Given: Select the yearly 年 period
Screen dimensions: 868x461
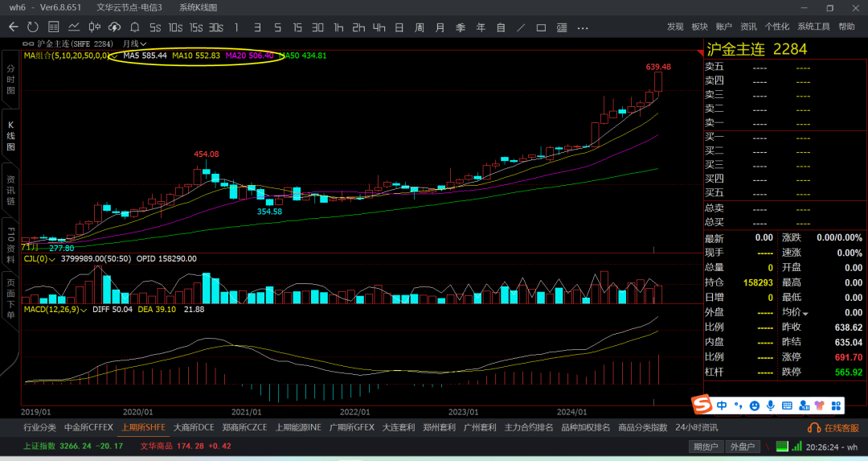Looking at the screenshot, I should coord(481,27).
